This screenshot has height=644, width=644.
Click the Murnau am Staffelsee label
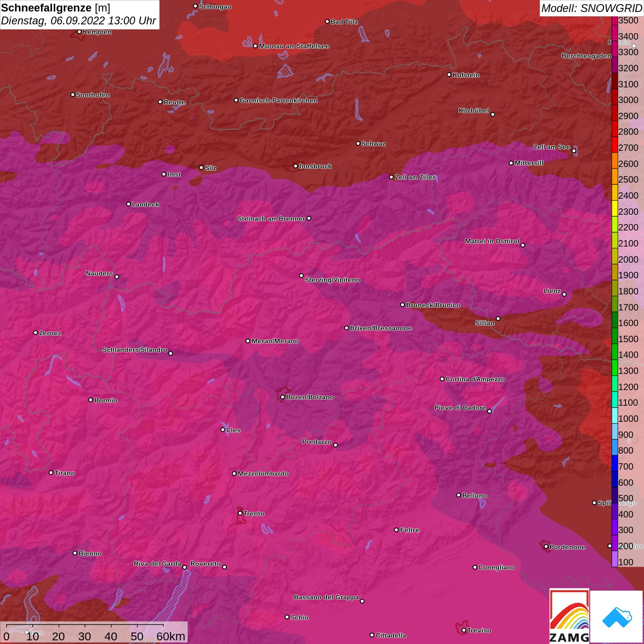294,46
